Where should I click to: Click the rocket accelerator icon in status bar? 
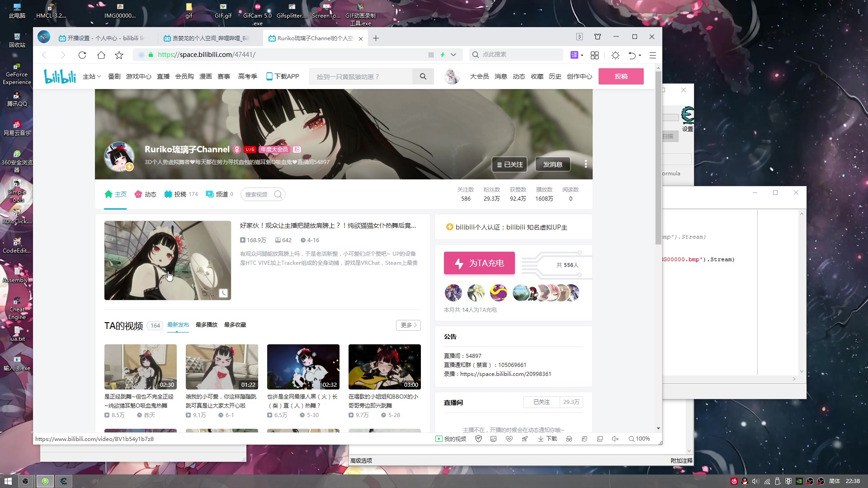(524, 439)
